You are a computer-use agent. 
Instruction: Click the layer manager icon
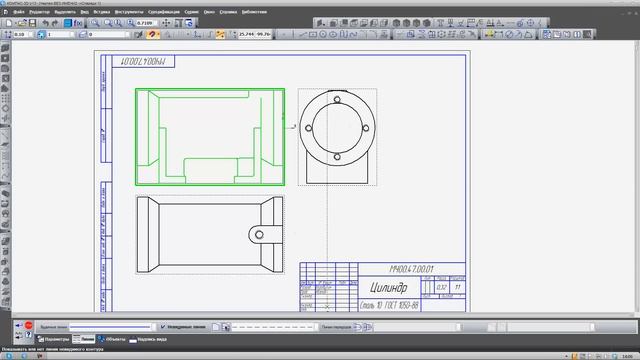click(x=83, y=35)
